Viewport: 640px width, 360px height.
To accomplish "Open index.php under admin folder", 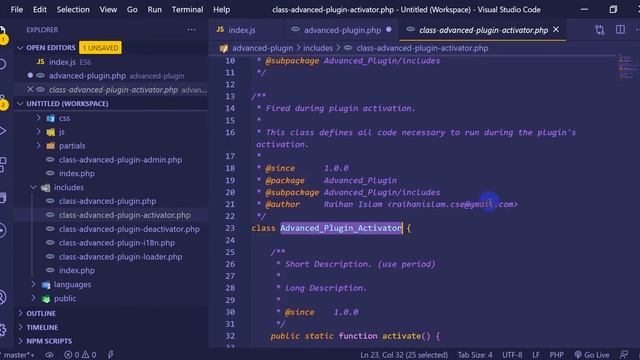I will [x=76, y=173].
